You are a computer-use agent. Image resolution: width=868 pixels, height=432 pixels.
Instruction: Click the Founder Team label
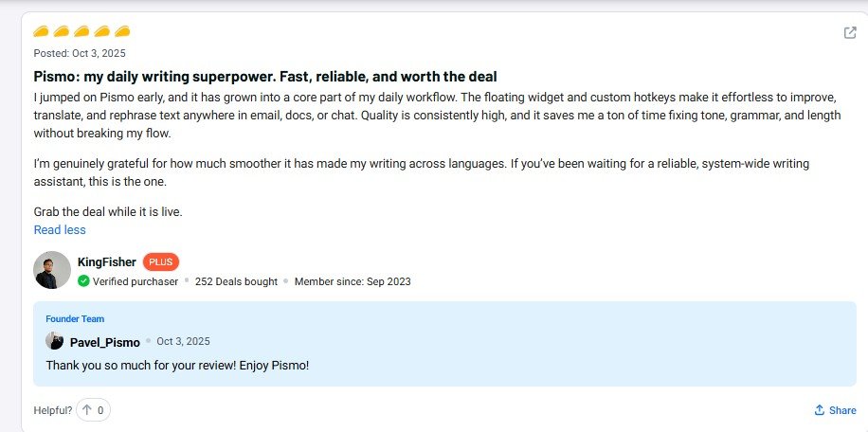(x=75, y=319)
